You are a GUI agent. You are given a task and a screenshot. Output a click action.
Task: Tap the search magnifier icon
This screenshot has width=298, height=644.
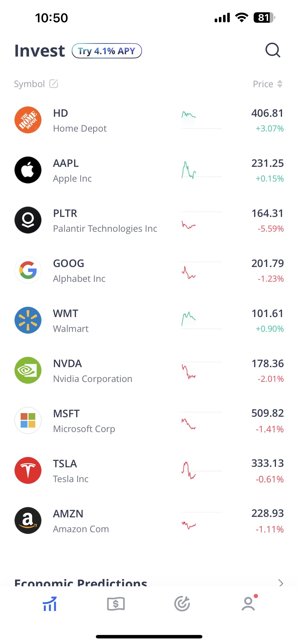272,51
